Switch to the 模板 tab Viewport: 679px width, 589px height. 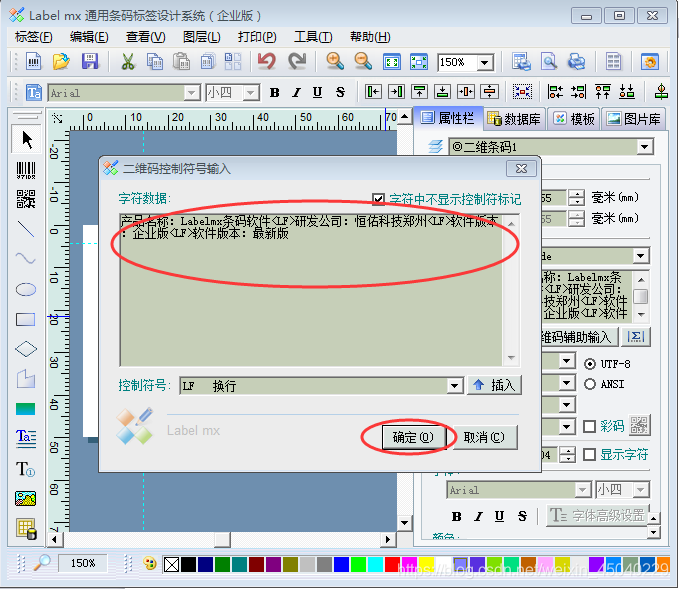point(574,119)
